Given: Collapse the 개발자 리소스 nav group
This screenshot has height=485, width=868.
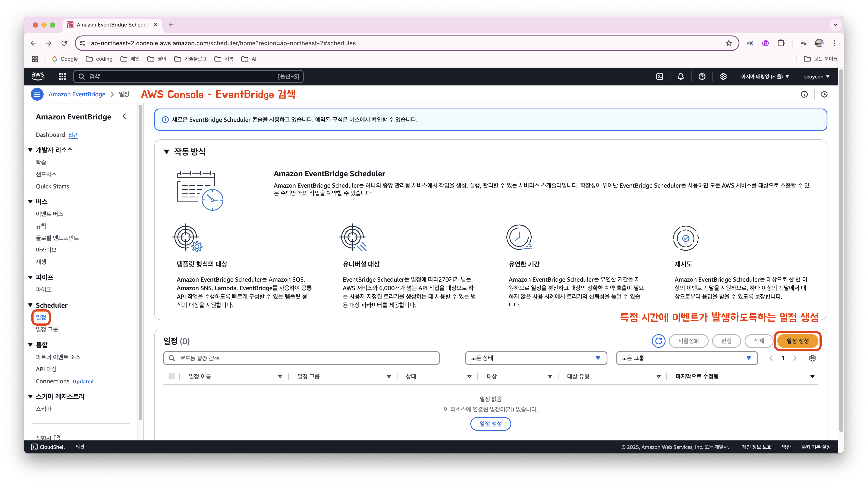Looking at the screenshot, I should pyautogui.click(x=30, y=150).
